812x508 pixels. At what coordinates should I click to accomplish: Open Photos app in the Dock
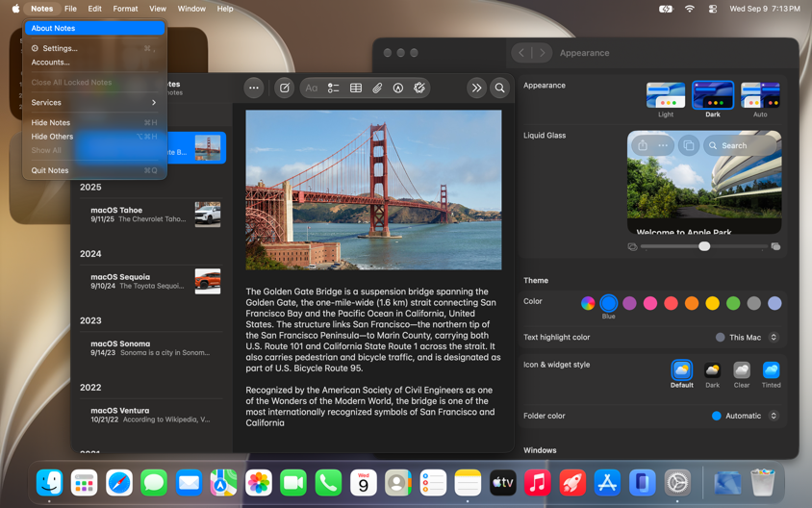point(259,483)
